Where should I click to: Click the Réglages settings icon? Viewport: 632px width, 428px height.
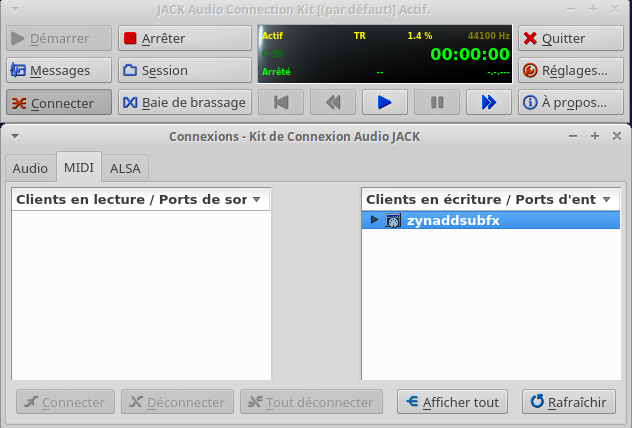[530, 71]
